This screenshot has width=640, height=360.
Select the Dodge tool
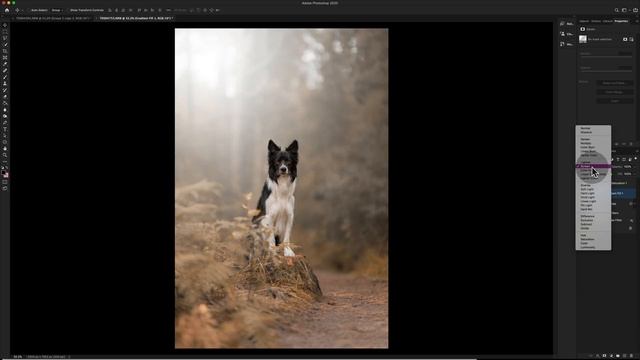click(x=5, y=116)
